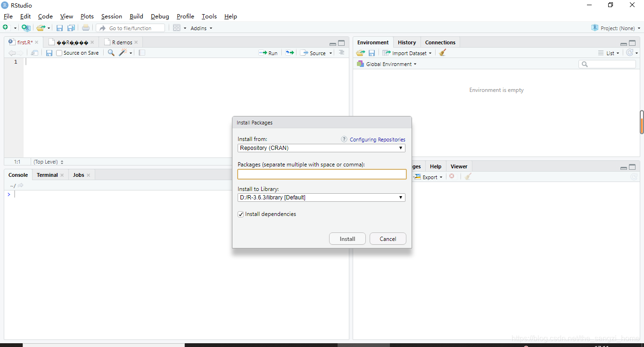This screenshot has height=347, width=644.
Task: Minimize the Environment pane
Action: pyautogui.click(x=624, y=44)
